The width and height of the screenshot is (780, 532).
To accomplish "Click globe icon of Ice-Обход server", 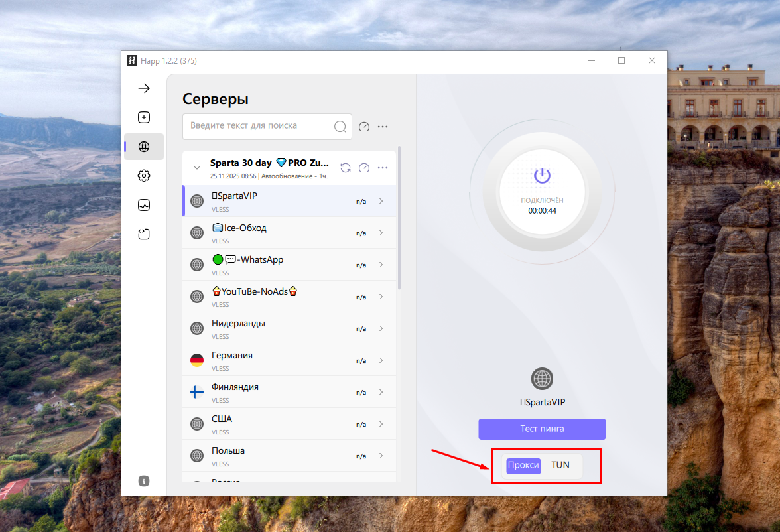I will pyautogui.click(x=197, y=233).
